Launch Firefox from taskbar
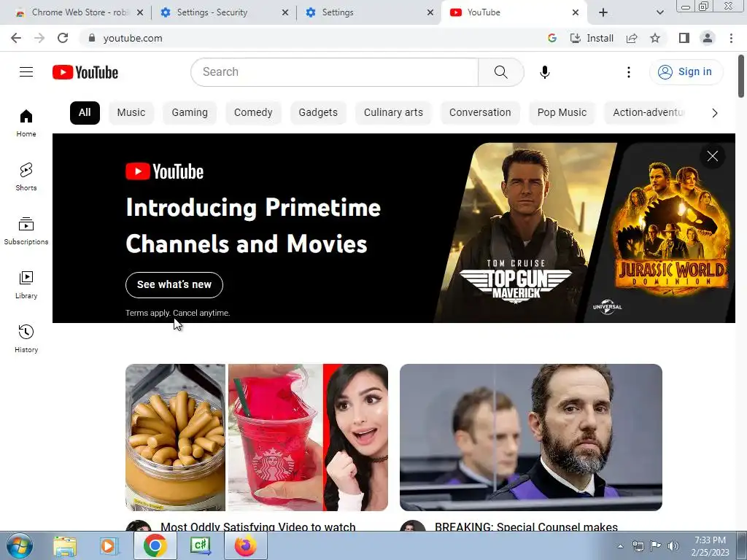The width and height of the screenshot is (747, 560). point(246,545)
